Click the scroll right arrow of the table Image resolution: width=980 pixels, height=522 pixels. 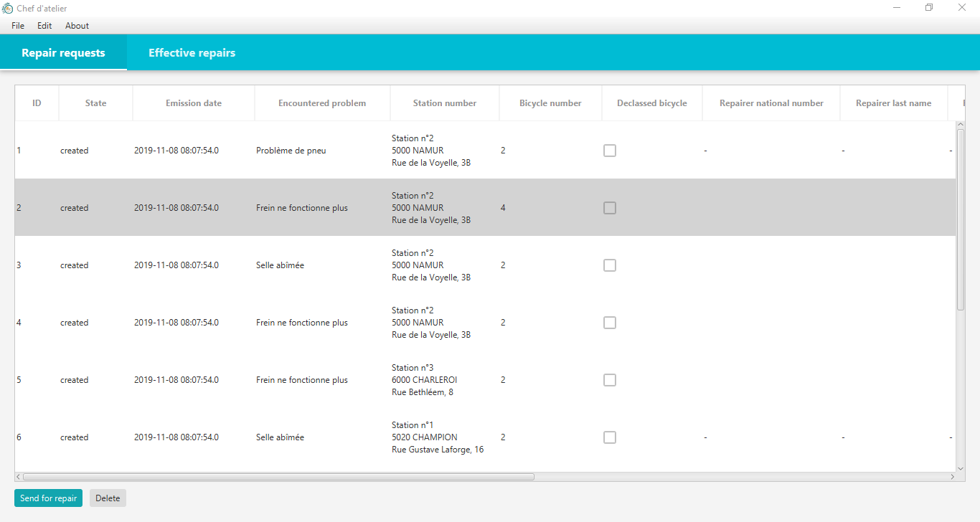[x=952, y=476]
